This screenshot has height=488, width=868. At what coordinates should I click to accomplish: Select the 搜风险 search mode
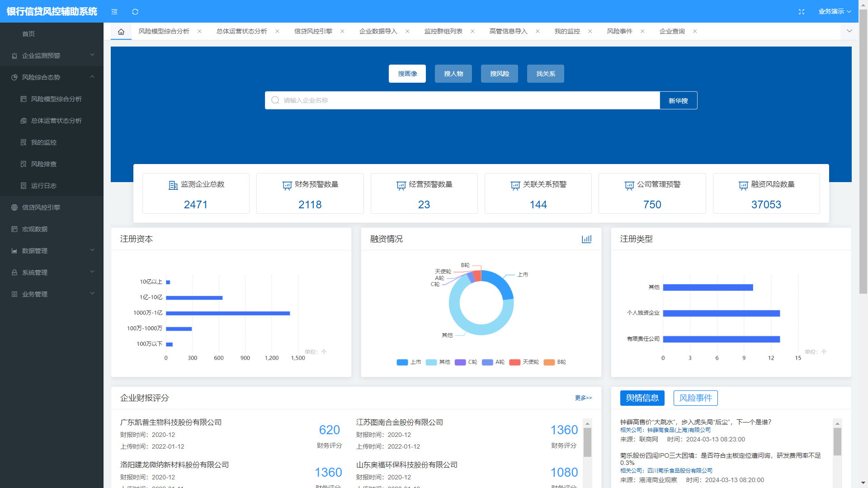coord(500,74)
